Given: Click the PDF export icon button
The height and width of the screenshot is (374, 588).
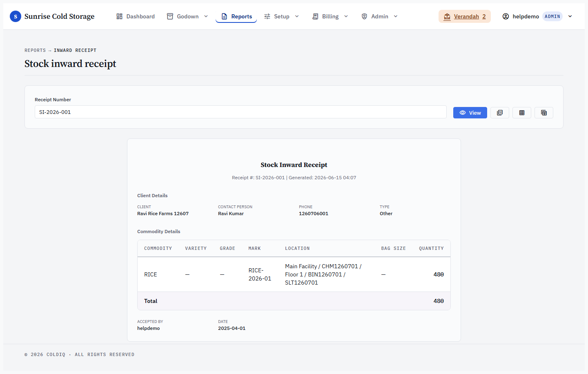Looking at the screenshot, I should 500,113.
